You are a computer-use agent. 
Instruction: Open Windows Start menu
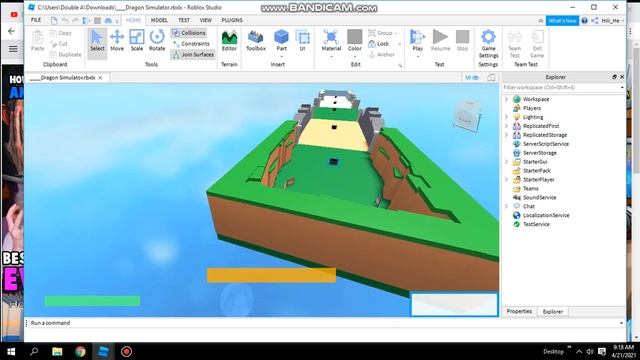point(11,351)
